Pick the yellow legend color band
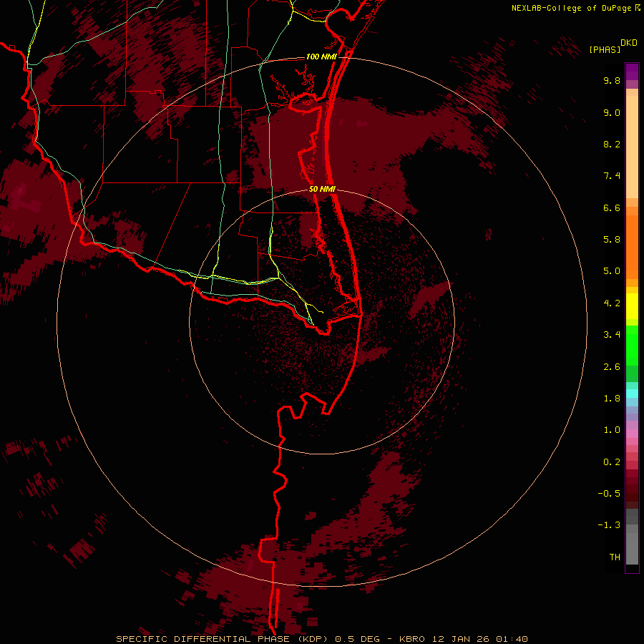Screen dimensions: 644x644 (632, 306)
